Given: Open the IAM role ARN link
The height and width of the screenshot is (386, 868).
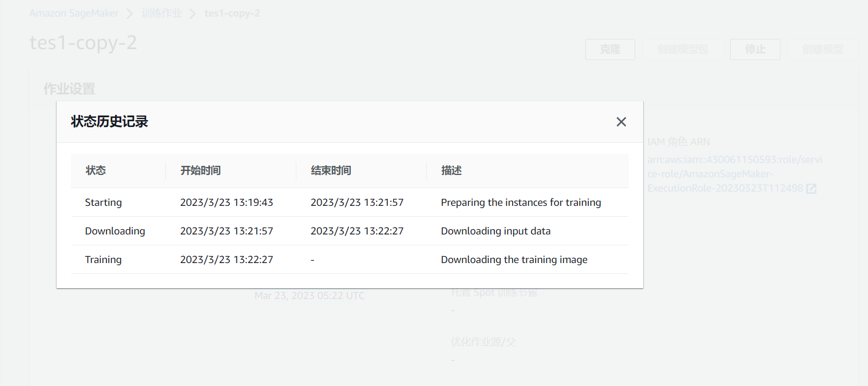Looking at the screenshot, I should click(x=734, y=174).
